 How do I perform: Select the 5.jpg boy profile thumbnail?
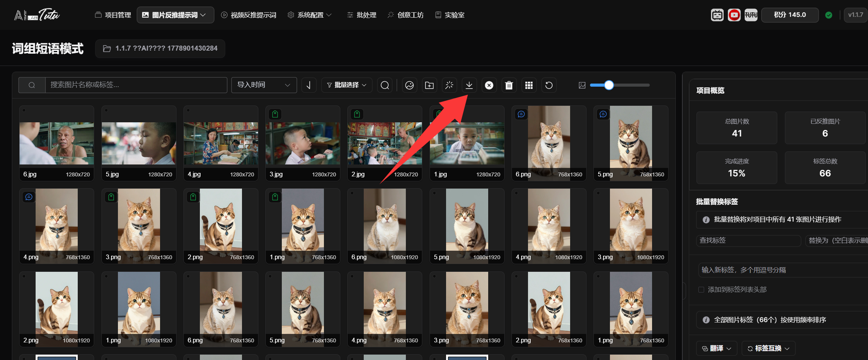tap(139, 143)
